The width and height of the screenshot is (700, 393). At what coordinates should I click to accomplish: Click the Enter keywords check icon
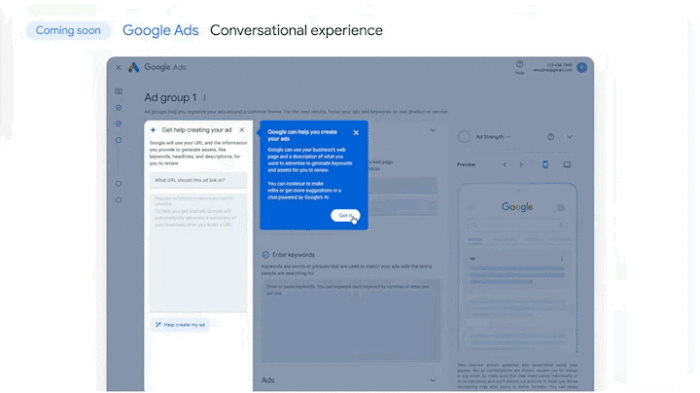[x=265, y=255]
